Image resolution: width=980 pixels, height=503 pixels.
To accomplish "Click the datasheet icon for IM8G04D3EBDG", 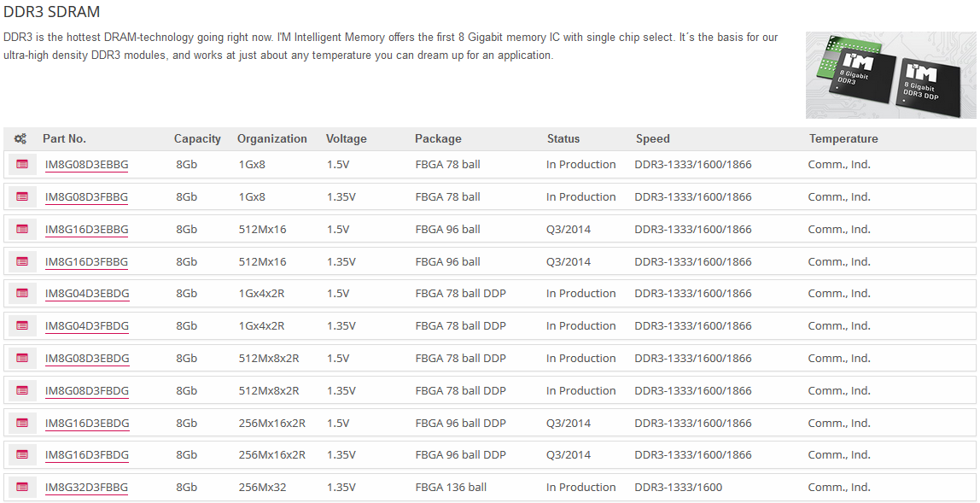I will pyautogui.click(x=22, y=293).
